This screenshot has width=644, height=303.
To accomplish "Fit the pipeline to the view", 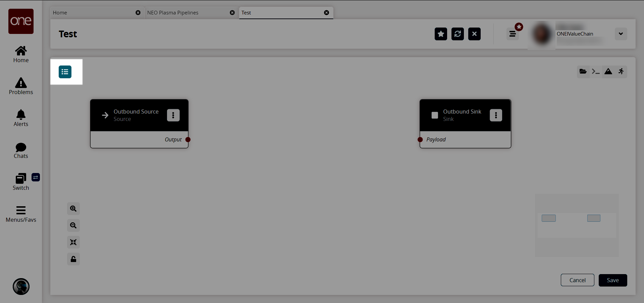I will pyautogui.click(x=73, y=242).
